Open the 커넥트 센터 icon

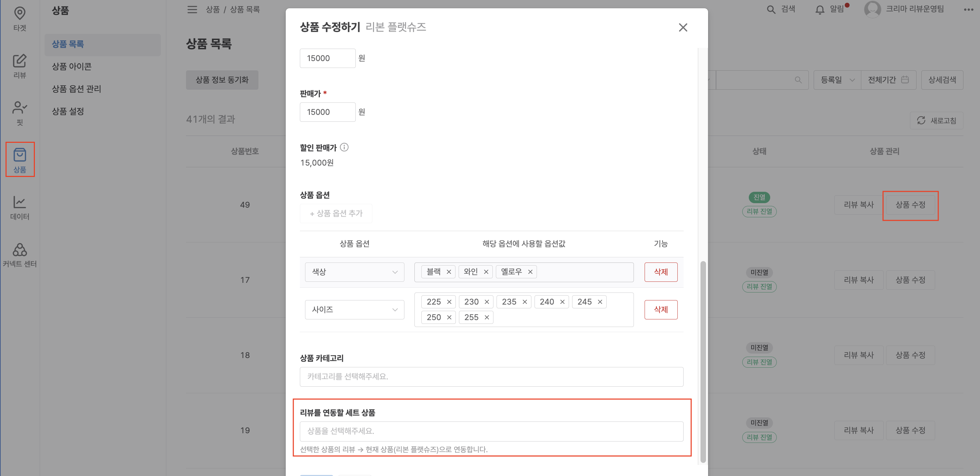click(x=19, y=255)
